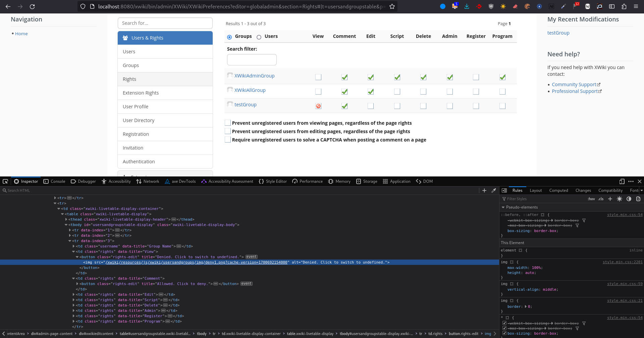This screenshot has width=644, height=338.
Task: Toggle testGroup Program right checkbox
Action: (x=502, y=106)
